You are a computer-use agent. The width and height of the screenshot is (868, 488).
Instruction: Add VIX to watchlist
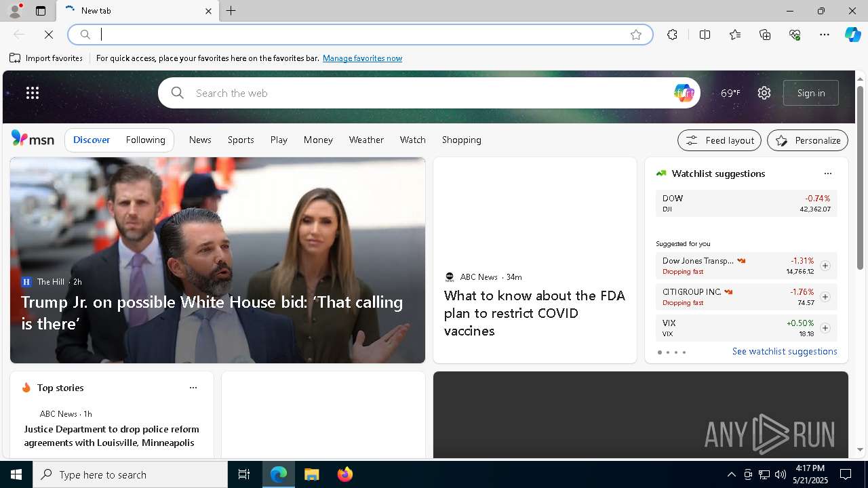pos(825,328)
